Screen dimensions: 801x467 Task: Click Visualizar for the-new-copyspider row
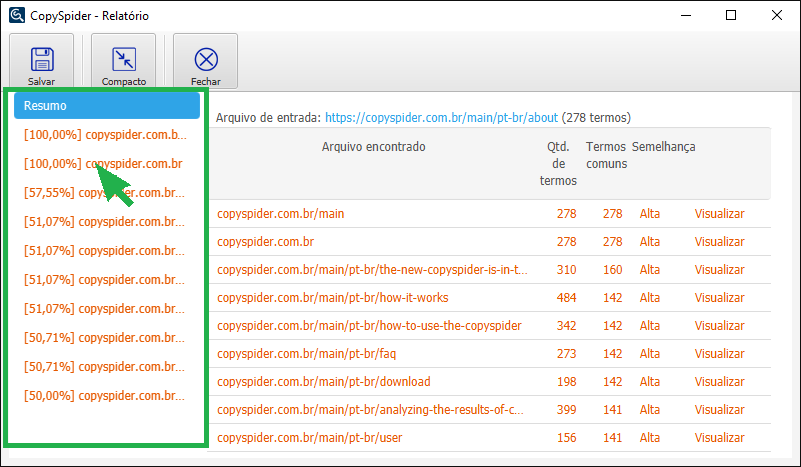tap(719, 270)
